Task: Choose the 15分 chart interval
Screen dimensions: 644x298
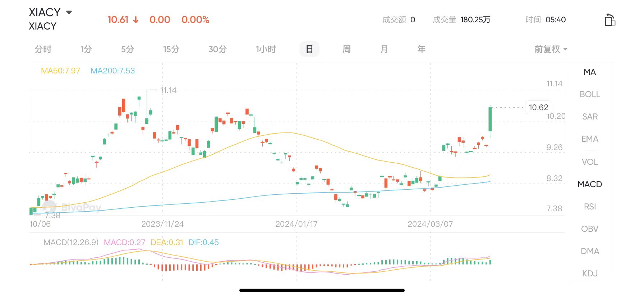Action: [171, 49]
